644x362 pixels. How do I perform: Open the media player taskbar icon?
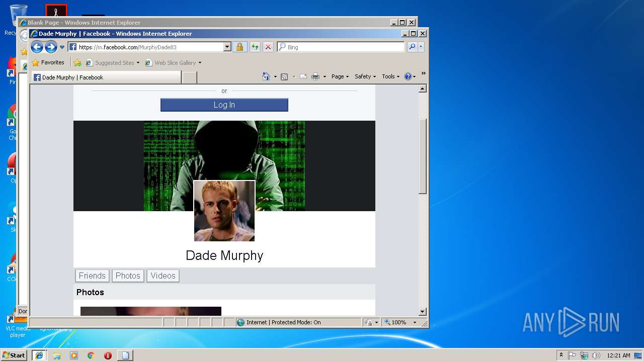pyautogui.click(x=74, y=355)
